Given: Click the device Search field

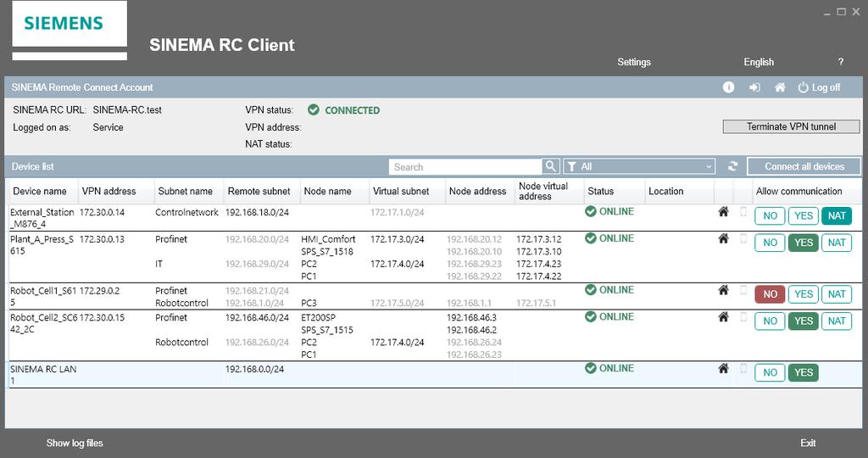Looking at the screenshot, I should 465,167.
